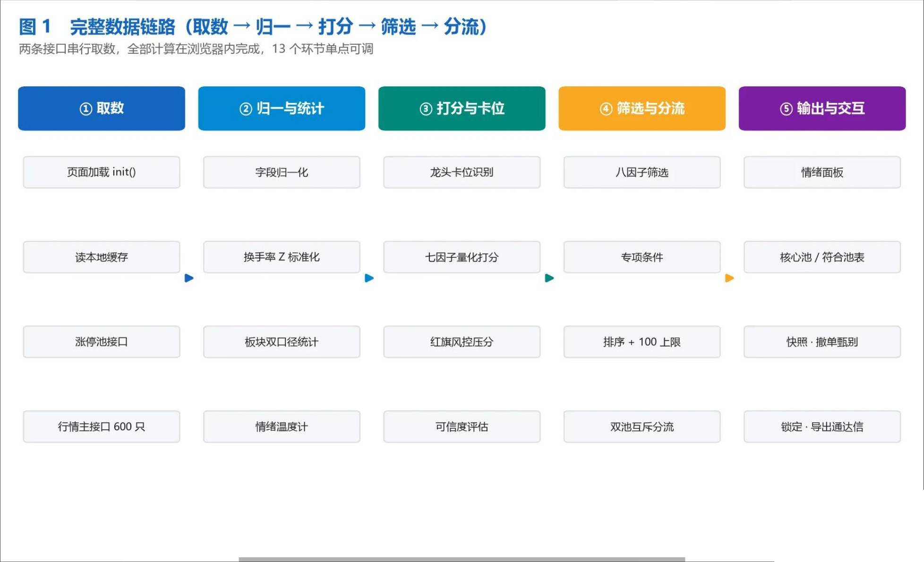This screenshot has width=924, height=562.
Task: Open the 双池互斥分流 node
Action: (x=642, y=426)
